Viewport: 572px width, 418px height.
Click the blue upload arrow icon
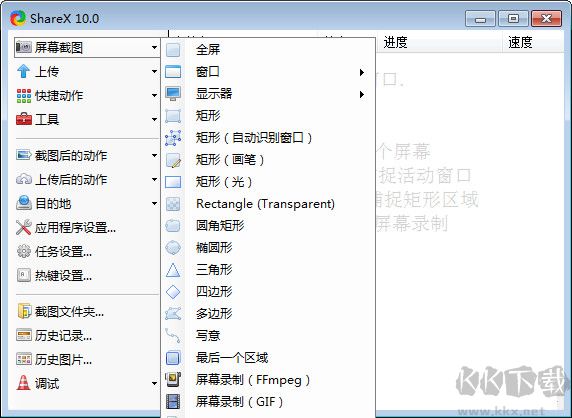click(24, 71)
